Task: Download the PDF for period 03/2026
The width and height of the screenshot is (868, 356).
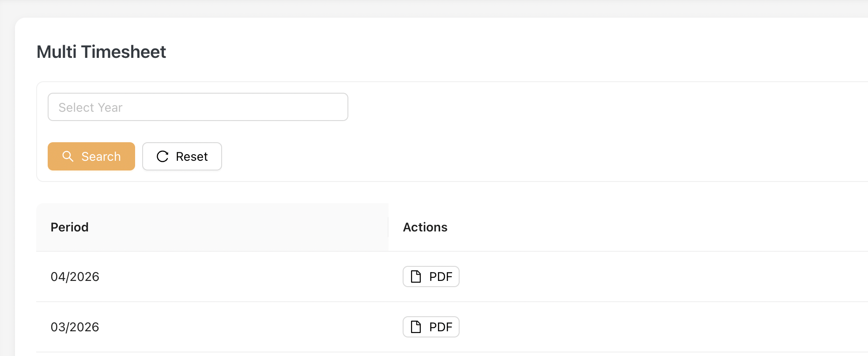Action: tap(431, 327)
